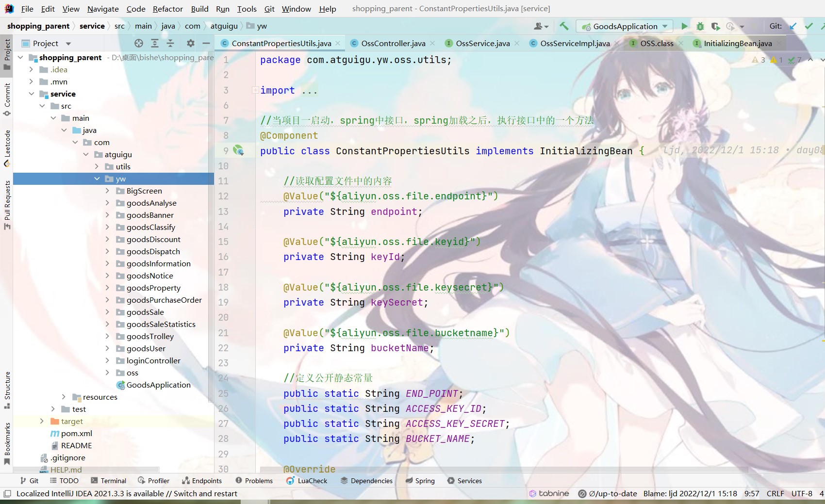
Task: Select opened file locate target icon
Action: [139, 43]
